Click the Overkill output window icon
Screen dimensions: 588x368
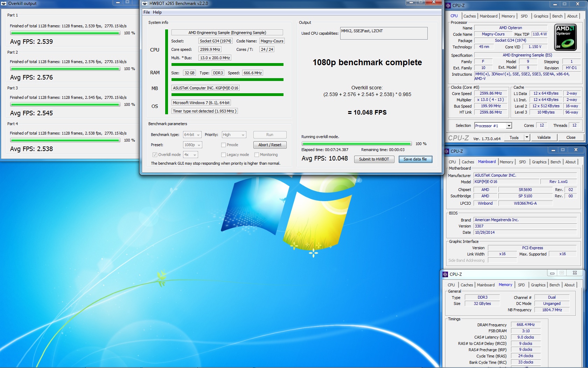[x=4, y=3]
